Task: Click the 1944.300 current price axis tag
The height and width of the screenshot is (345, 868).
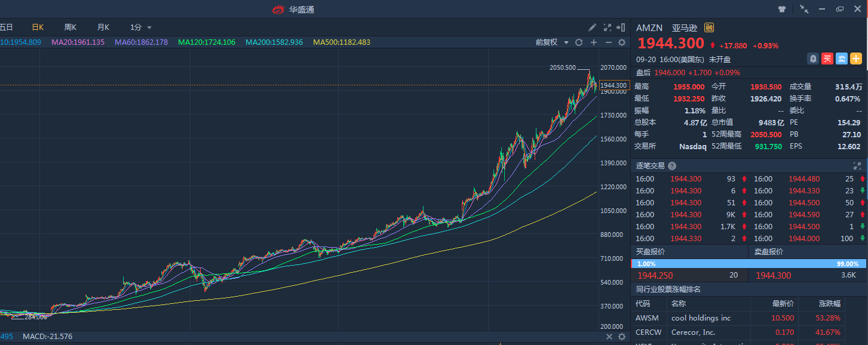Action: pos(614,85)
